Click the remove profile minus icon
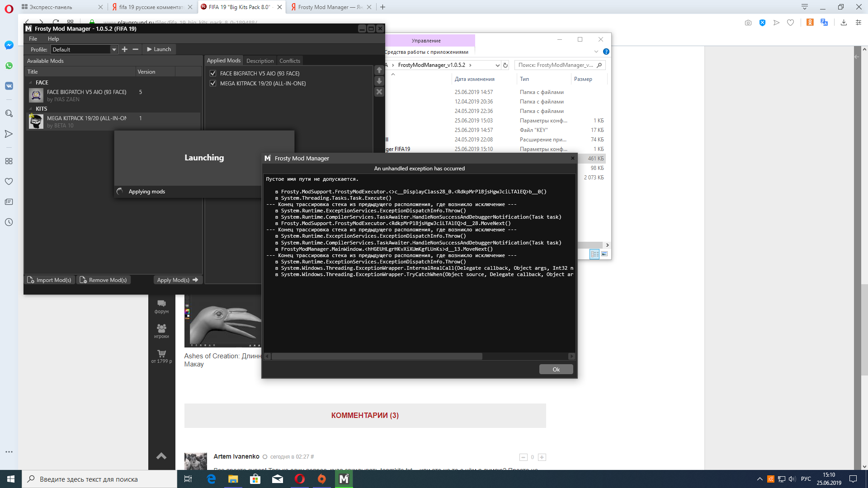Viewport: 868px width, 488px height. pos(135,49)
